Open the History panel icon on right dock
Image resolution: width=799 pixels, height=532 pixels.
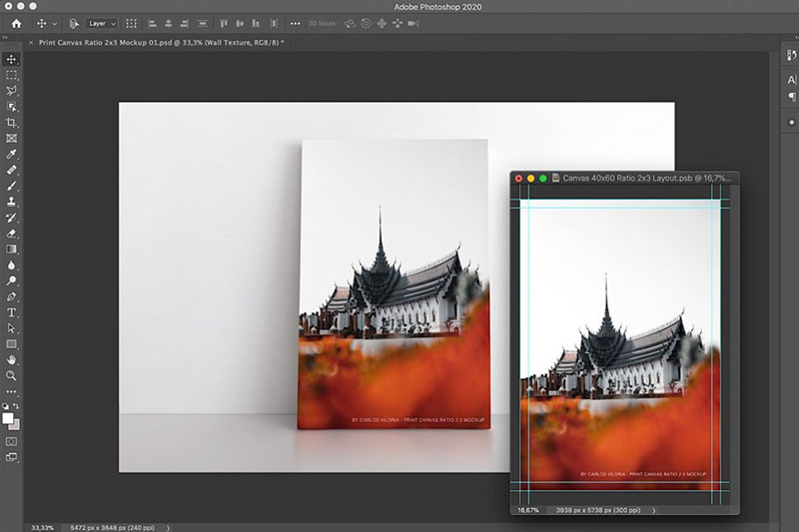pyautogui.click(x=791, y=55)
